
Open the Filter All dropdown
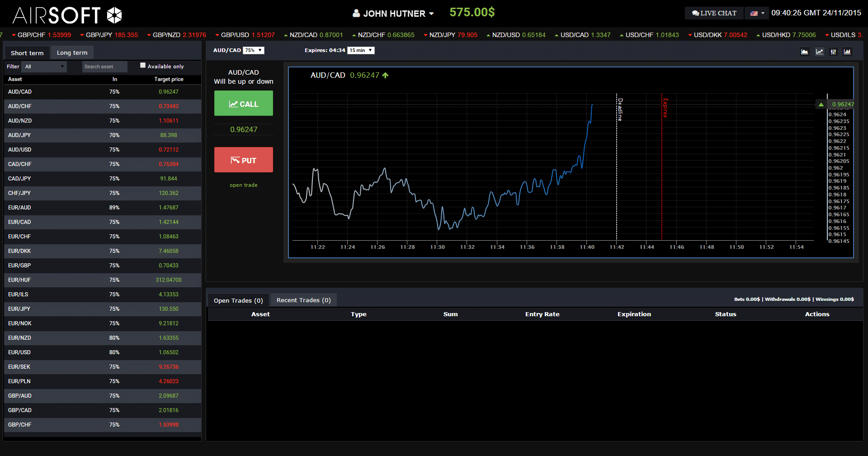pyautogui.click(x=44, y=67)
